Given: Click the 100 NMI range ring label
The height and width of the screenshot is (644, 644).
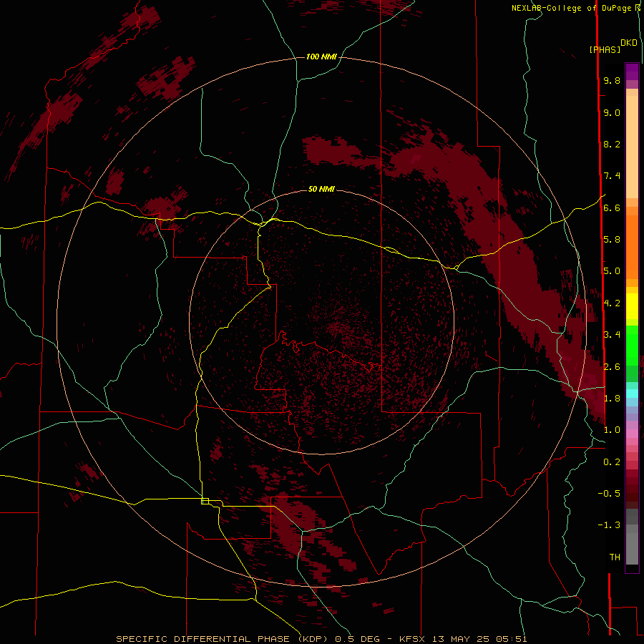Looking at the screenshot, I should click(x=321, y=57).
